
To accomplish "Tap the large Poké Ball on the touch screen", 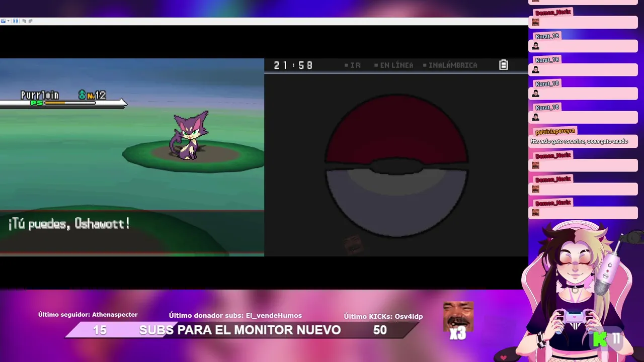I will click(x=396, y=165).
